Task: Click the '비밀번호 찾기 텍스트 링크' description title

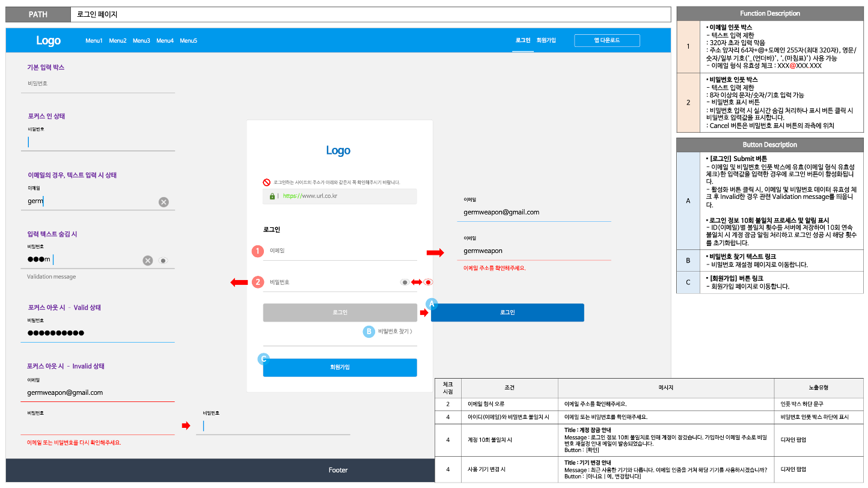Action: coord(742,257)
